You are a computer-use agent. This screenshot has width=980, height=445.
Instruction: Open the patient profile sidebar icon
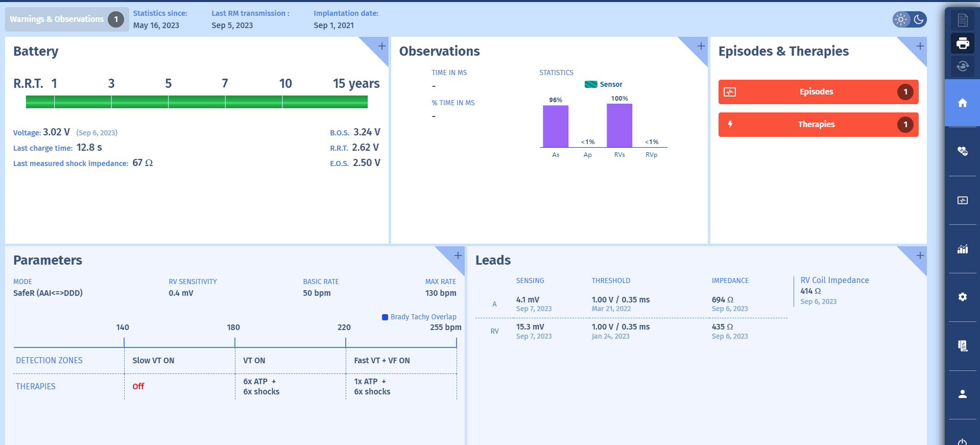point(963,394)
